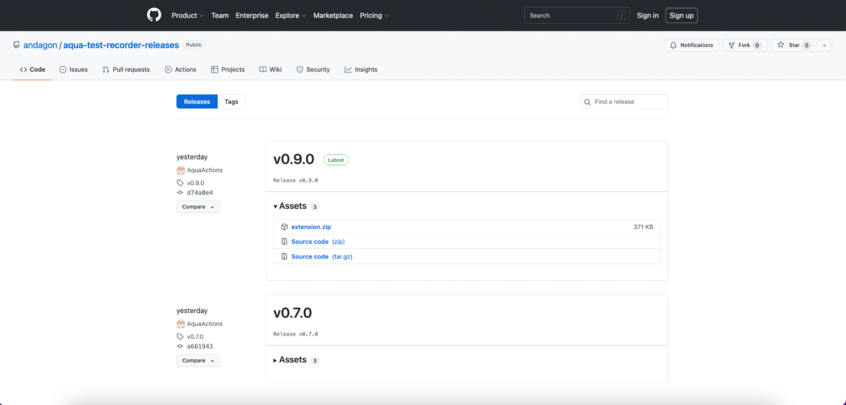Viewport: 846px width, 405px height.
Task: Star the aqua-test-recorder-releases repository
Action: (789, 45)
